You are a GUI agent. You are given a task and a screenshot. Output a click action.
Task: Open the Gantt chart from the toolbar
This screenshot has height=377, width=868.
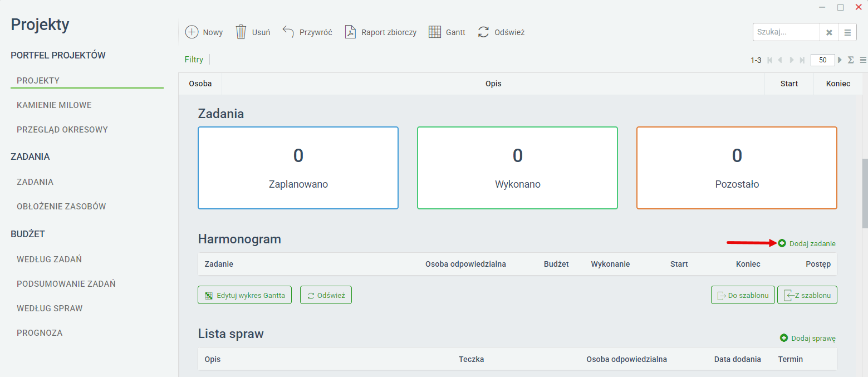coord(447,32)
